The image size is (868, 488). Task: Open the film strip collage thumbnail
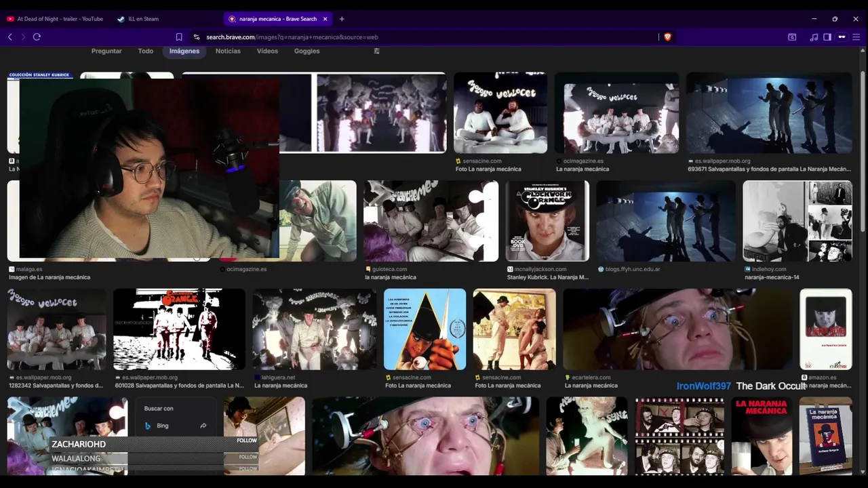pyautogui.click(x=679, y=436)
